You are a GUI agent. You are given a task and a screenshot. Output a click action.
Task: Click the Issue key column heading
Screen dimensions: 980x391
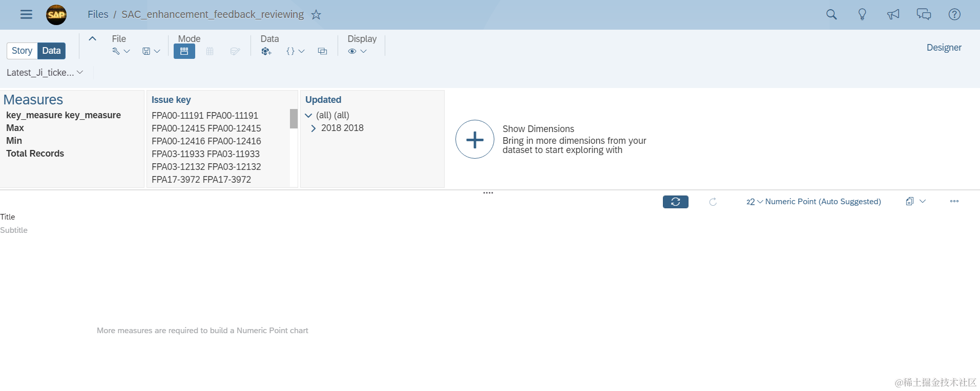pyautogui.click(x=171, y=100)
